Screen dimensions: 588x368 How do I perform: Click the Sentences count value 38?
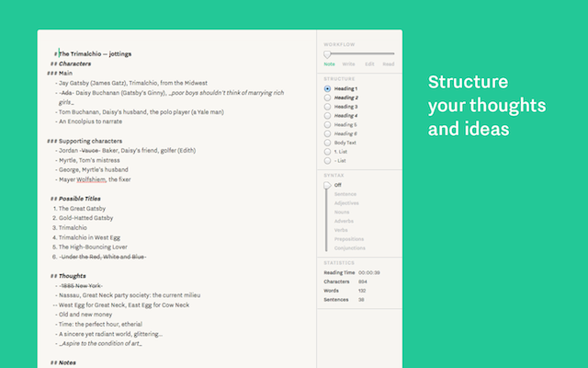[x=361, y=300]
